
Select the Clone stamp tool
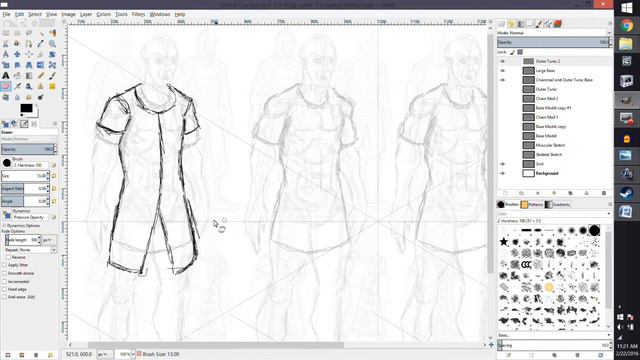(x=41, y=86)
